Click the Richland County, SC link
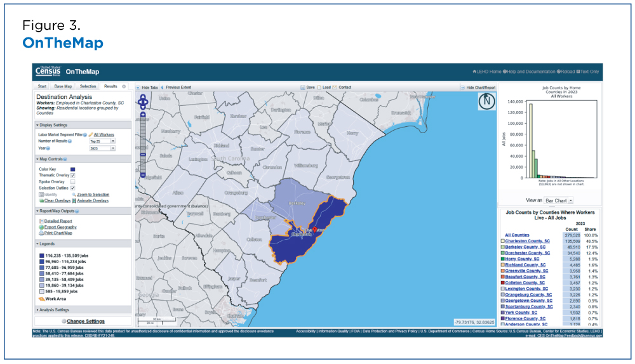 click(x=525, y=265)
